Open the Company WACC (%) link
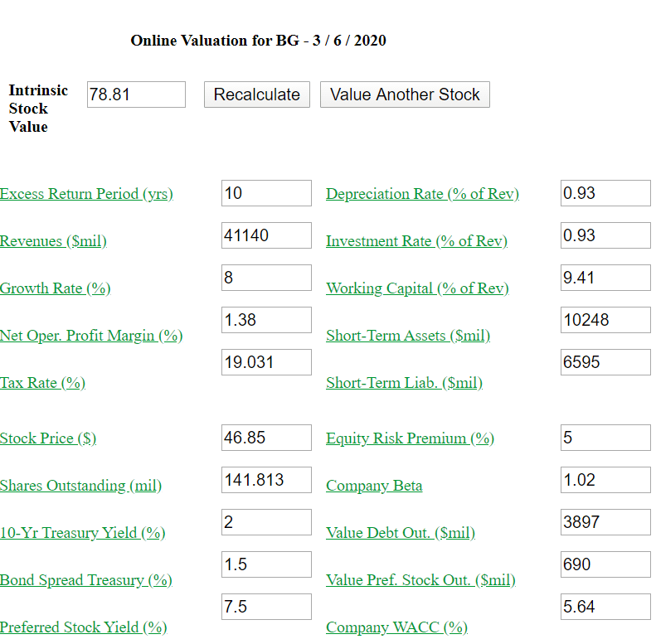Viewport: 656px width, 644px height. tap(396, 627)
